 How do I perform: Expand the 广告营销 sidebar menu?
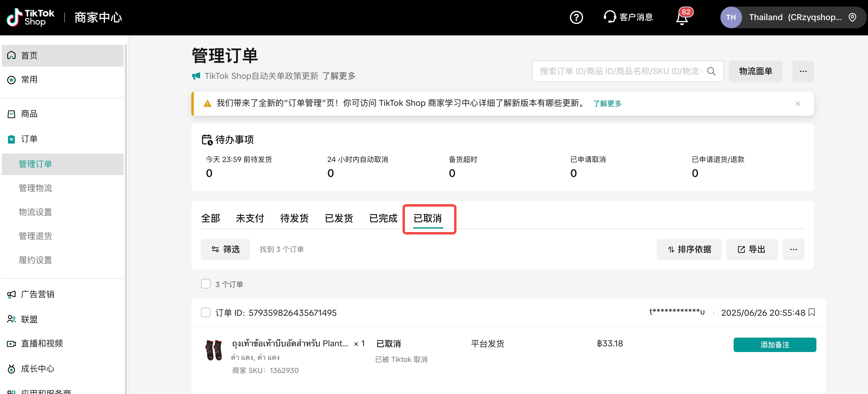point(37,294)
